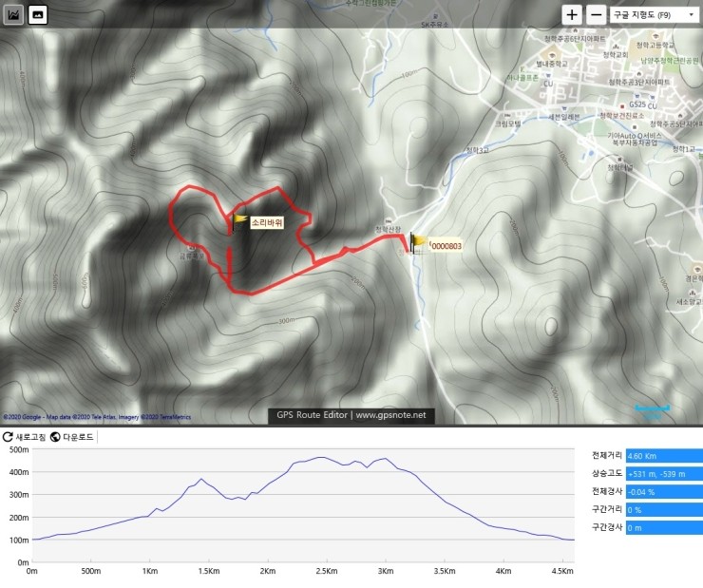
Task: Click the 구간경사 label
Action: [x=607, y=527]
